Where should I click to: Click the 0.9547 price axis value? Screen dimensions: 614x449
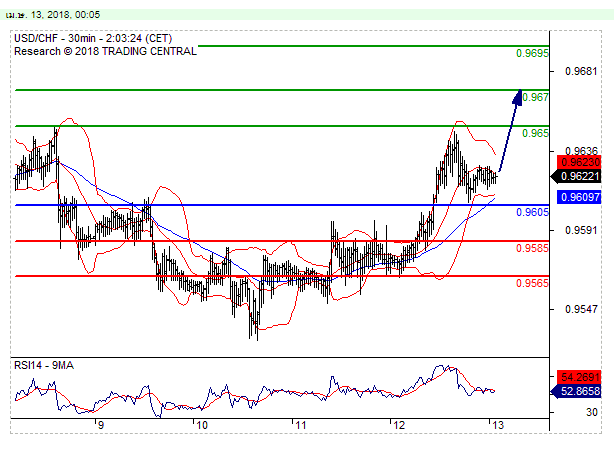[581, 309]
